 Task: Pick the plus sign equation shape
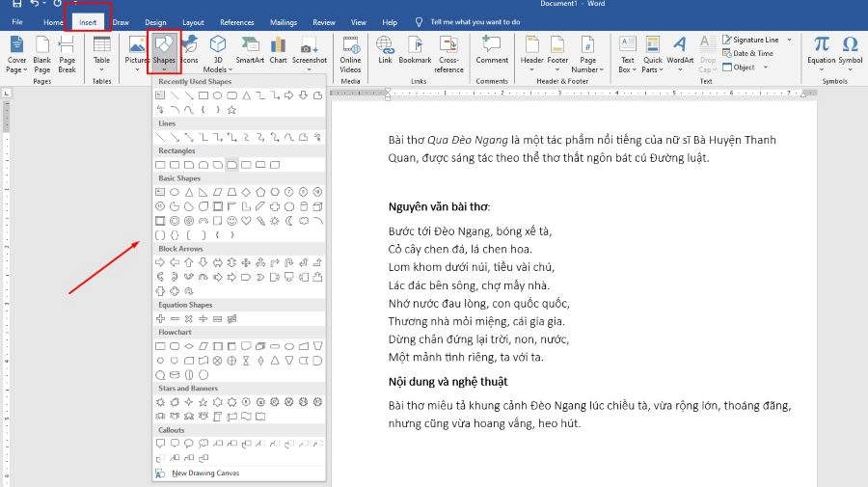click(x=160, y=318)
